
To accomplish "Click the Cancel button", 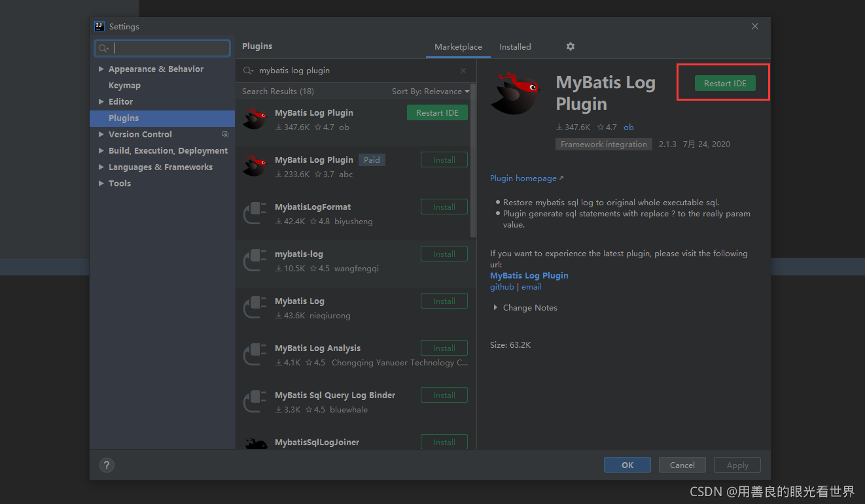I will tap(682, 465).
